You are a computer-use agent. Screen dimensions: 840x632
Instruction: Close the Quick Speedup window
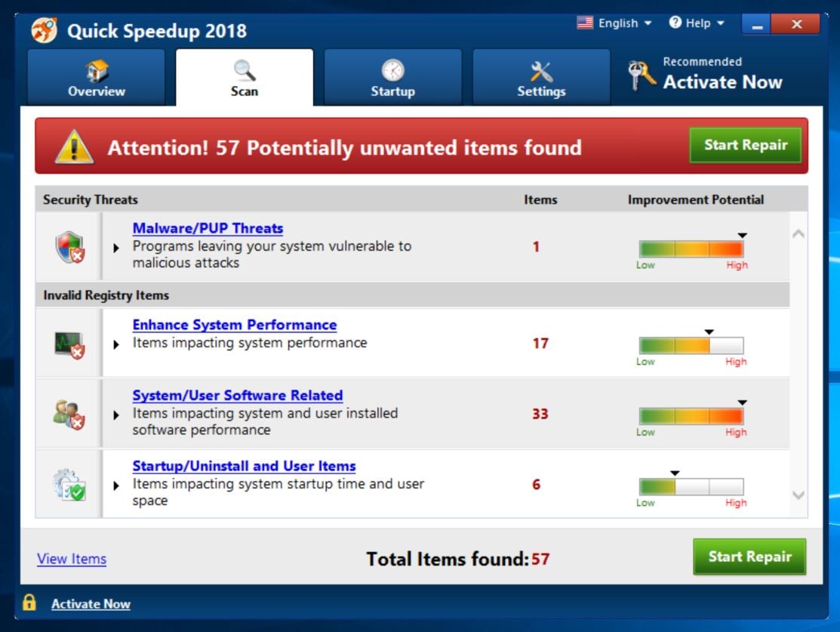point(796,24)
